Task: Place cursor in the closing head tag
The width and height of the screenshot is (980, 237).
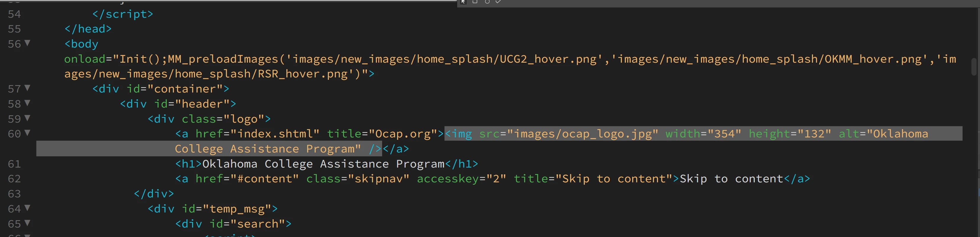Action: coord(88,29)
